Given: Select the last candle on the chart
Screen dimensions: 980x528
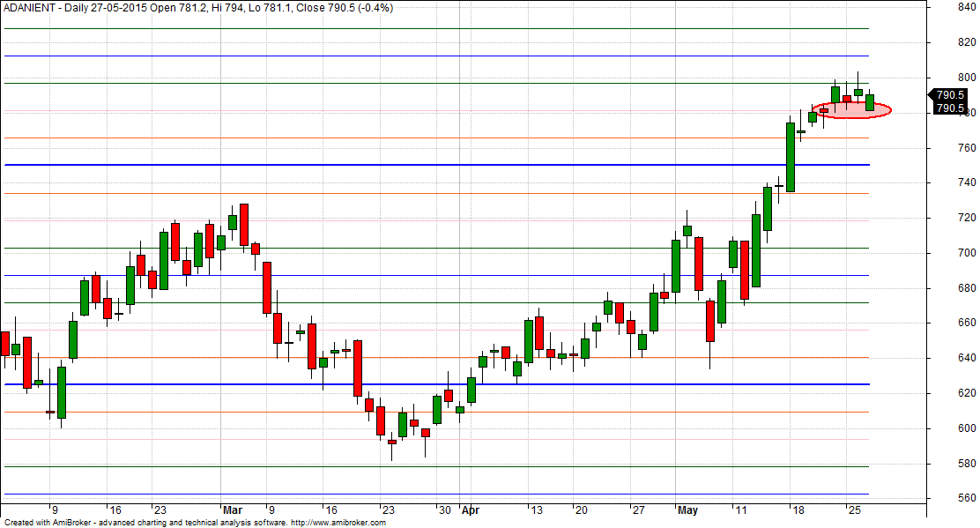Looking at the screenshot, I should (x=870, y=102).
